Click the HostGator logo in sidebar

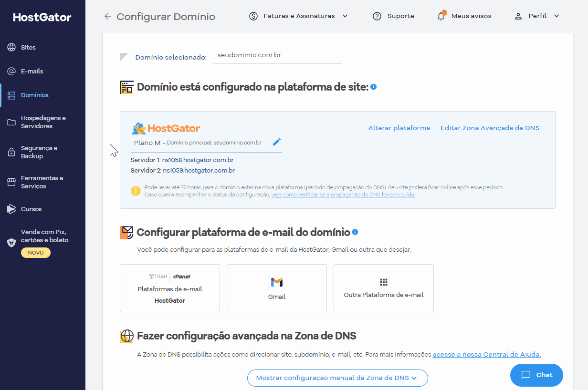(x=42, y=18)
